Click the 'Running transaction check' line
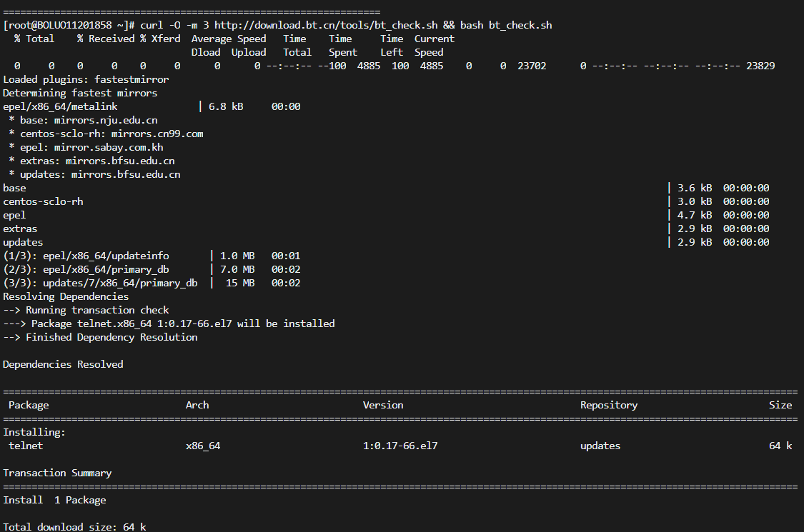Viewport: 804px width, 532px height. click(x=86, y=310)
